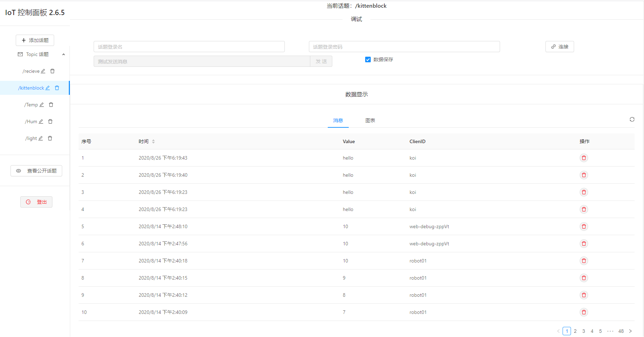Delete message row 5 at 2:48:10
The height and width of the screenshot is (337, 644).
coord(584,226)
